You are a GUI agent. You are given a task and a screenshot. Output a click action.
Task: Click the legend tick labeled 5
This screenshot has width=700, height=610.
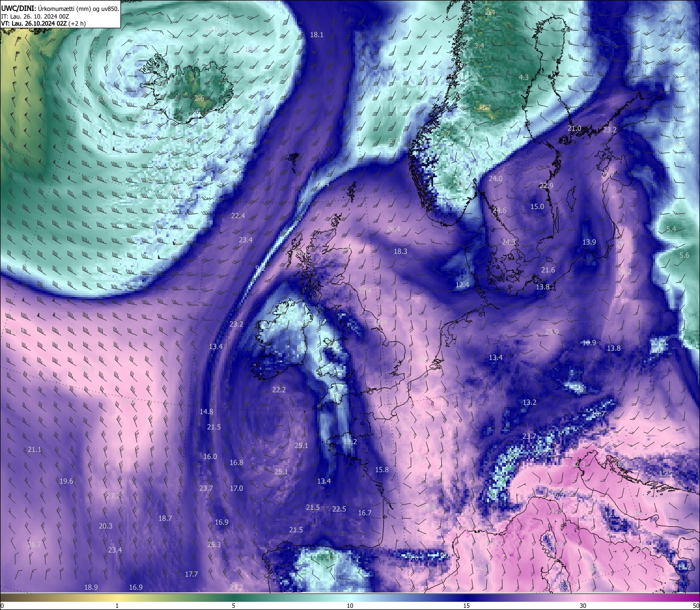click(234, 606)
